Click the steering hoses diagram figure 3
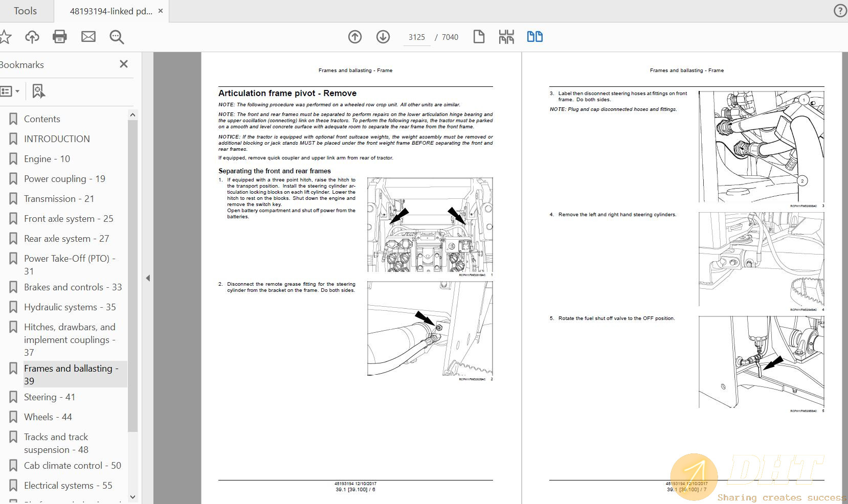 click(761, 147)
